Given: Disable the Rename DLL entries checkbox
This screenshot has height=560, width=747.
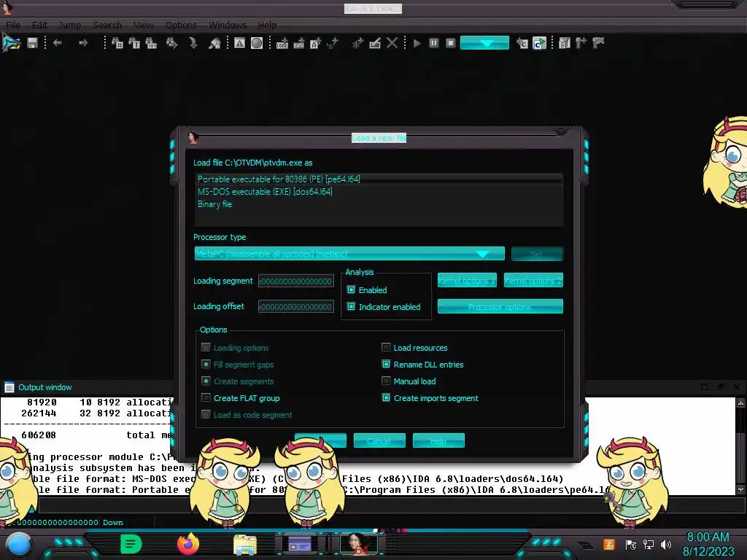Looking at the screenshot, I should click(386, 365).
